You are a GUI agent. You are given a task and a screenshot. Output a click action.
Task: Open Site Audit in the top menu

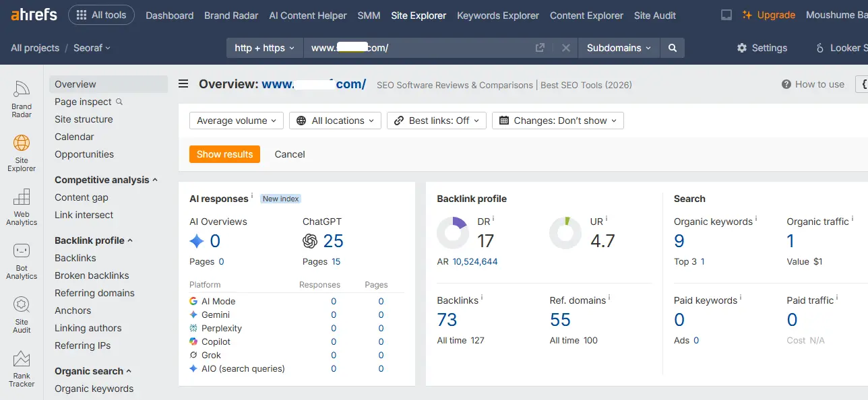click(x=655, y=15)
